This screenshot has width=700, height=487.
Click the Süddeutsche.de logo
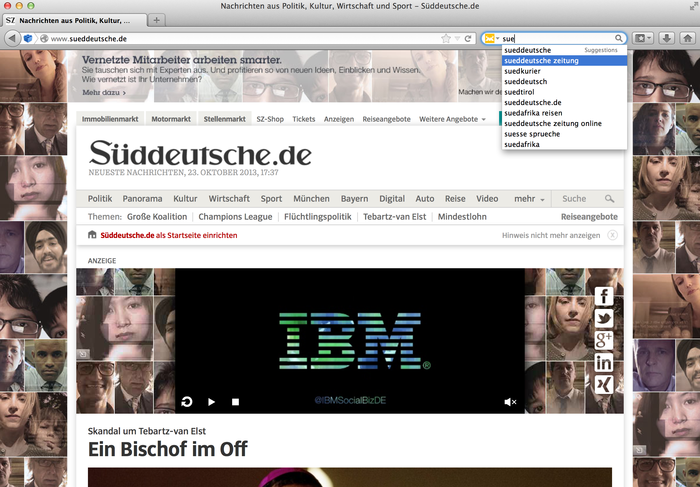(x=200, y=153)
